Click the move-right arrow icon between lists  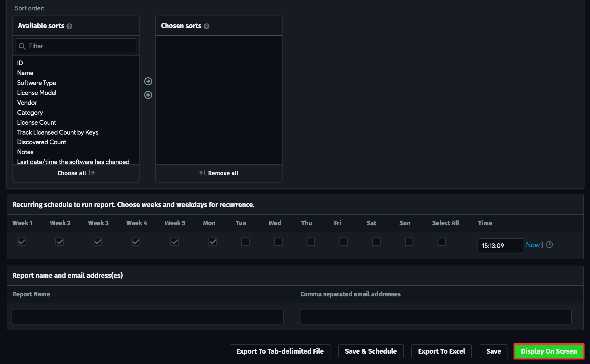(x=148, y=81)
